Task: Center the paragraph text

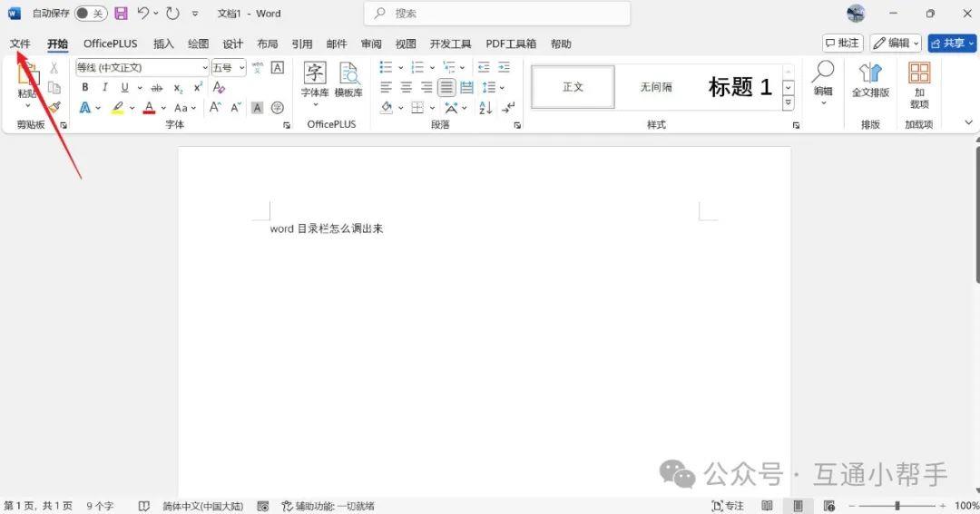Action: point(407,87)
